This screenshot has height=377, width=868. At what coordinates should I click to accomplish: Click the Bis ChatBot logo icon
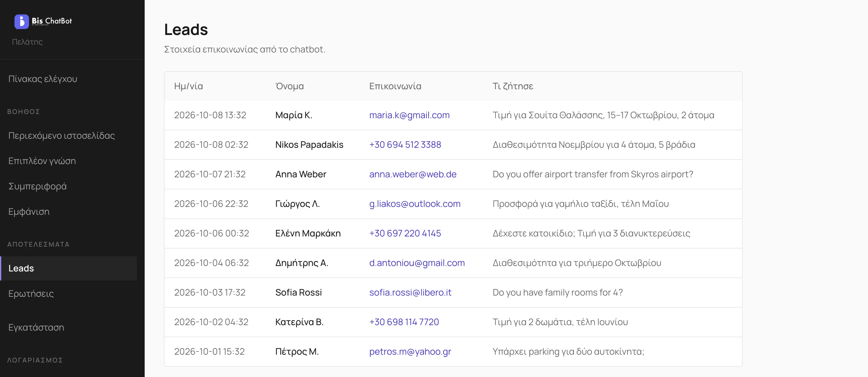tap(22, 22)
